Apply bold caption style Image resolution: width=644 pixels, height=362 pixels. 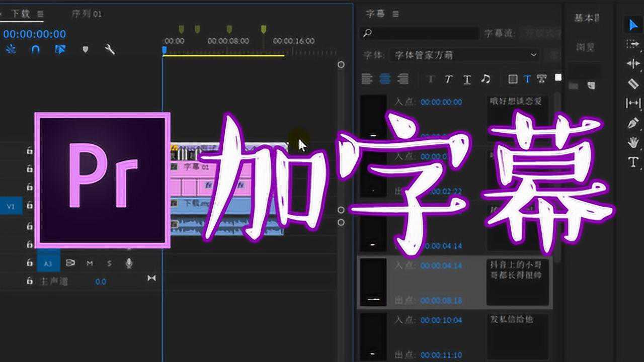pos(431,79)
